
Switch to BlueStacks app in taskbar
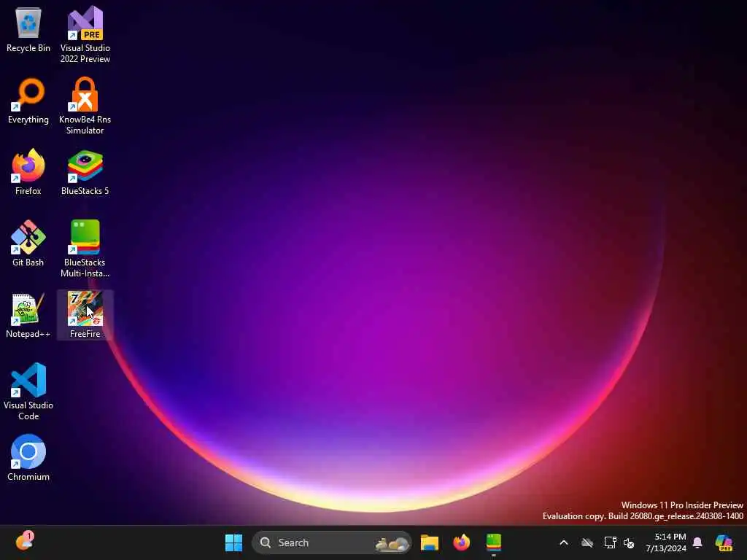pyautogui.click(x=494, y=542)
